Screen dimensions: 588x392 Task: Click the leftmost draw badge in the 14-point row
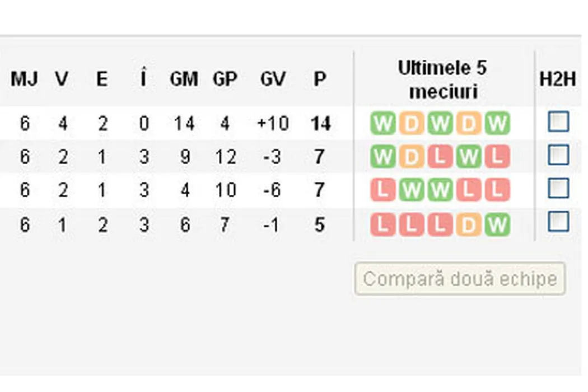coord(412,124)
